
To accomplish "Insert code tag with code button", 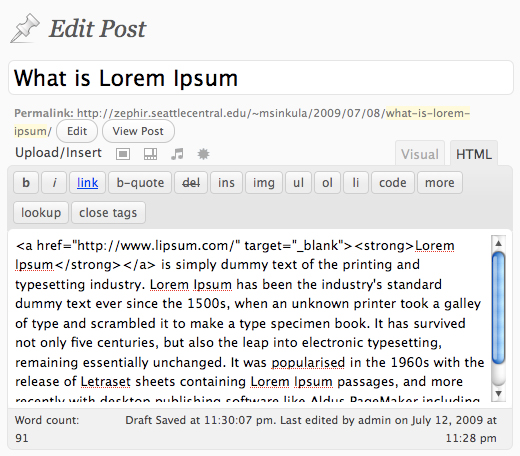I will click(393, 183).
